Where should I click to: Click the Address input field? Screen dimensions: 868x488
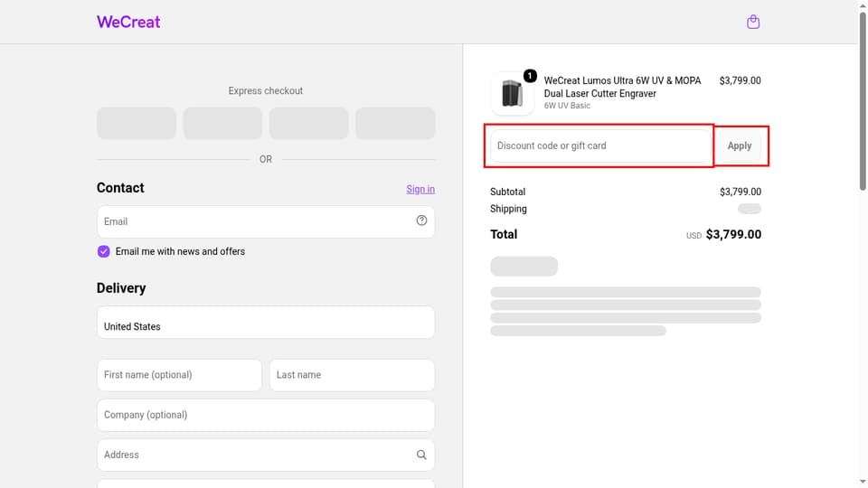(266, 455)
